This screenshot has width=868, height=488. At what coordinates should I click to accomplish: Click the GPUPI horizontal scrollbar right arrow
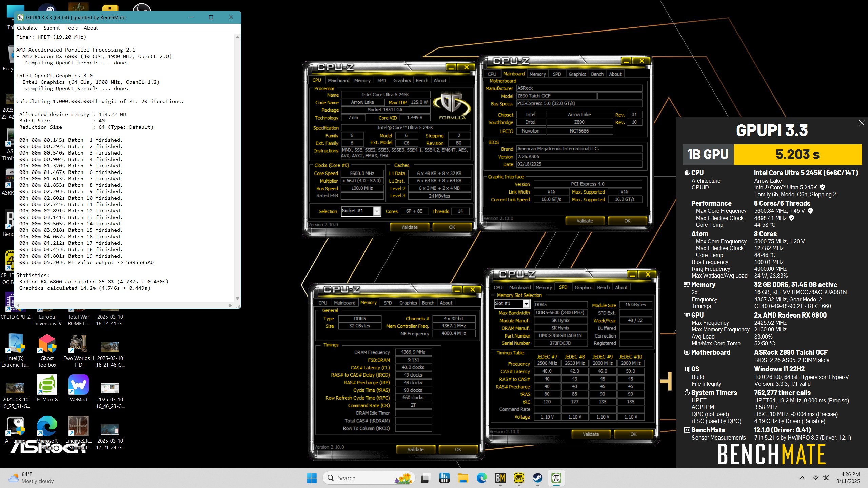230,305
